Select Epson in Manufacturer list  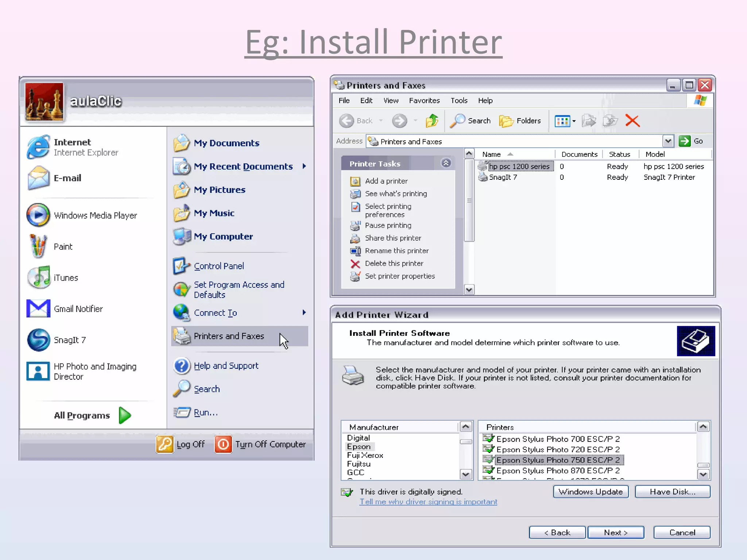coord(359,447)
